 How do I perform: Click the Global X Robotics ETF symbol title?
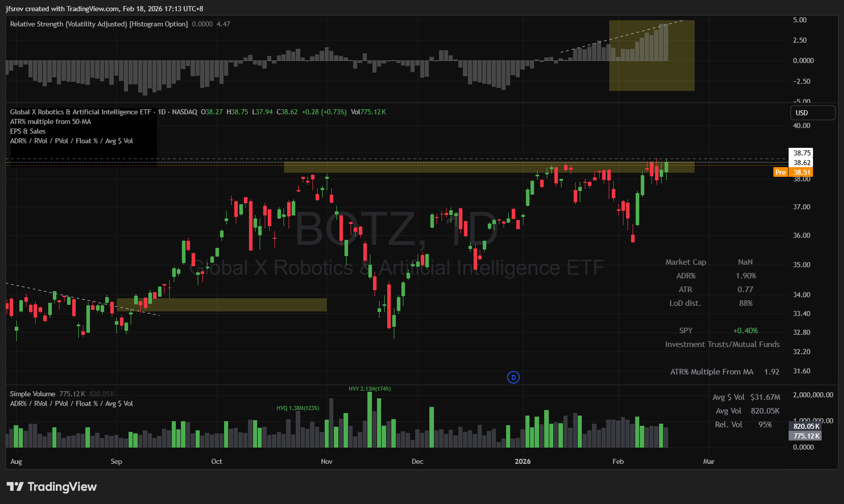click(81, 112)
